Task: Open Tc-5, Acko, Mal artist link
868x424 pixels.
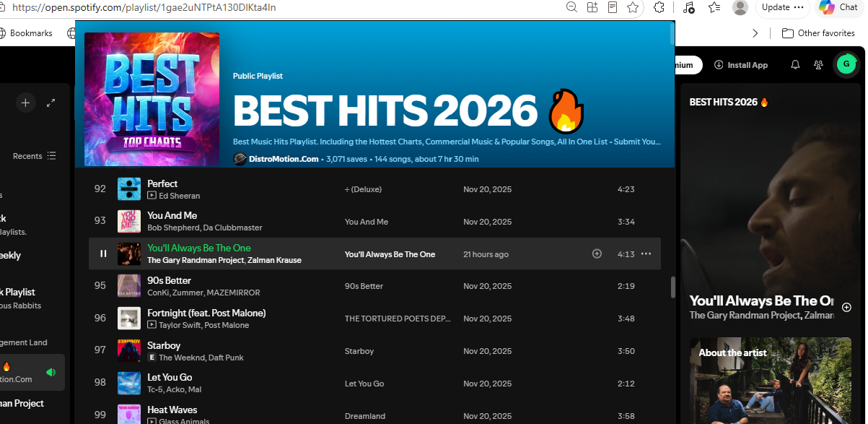Action: pos(175,389)
